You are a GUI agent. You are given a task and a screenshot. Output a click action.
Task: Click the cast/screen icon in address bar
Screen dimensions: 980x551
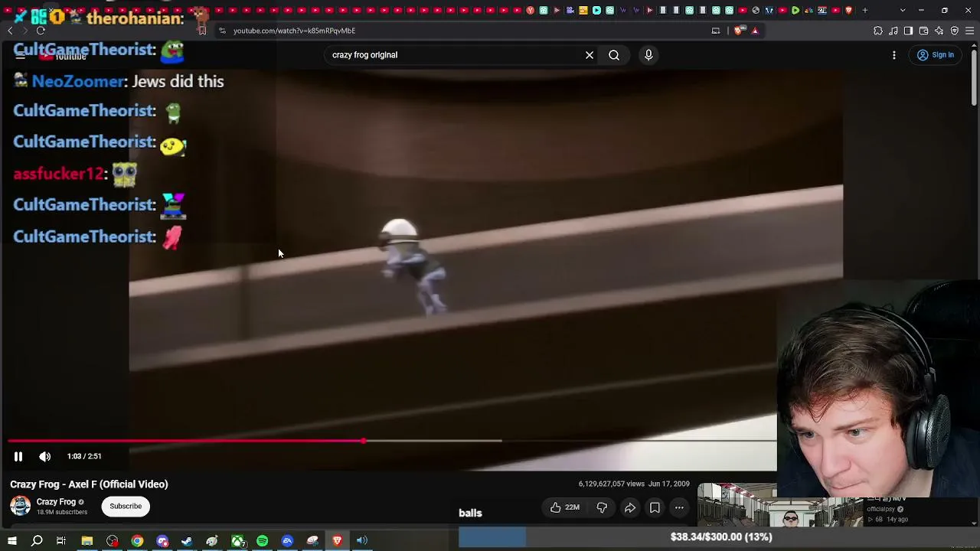pos(716,31)
